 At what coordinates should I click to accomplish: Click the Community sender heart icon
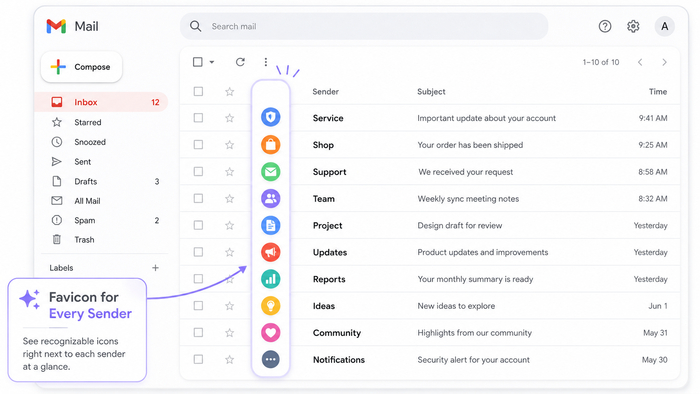(271, 332)
